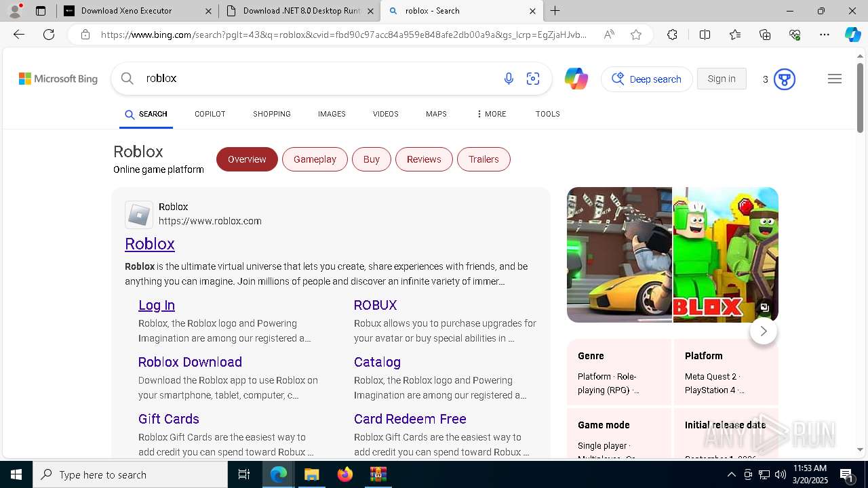This screenshot has height=488, width=868.
Task: Launch Firefox from the taskbar
Action: [345, 474]
